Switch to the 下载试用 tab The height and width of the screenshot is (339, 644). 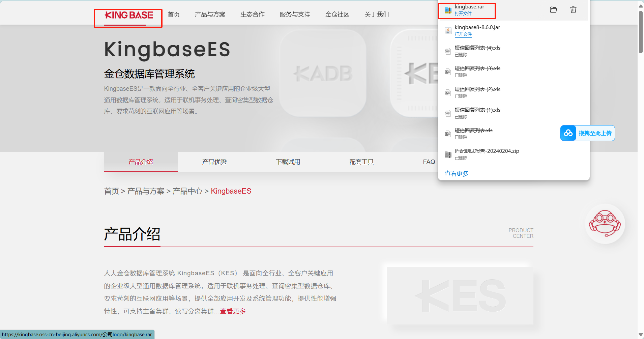coord(288,162)
